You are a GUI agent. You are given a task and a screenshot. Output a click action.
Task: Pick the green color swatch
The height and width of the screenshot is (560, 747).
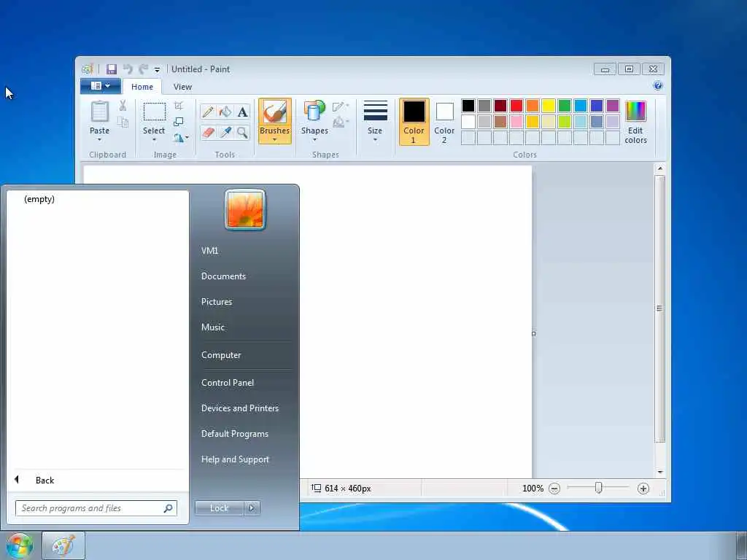565,106
